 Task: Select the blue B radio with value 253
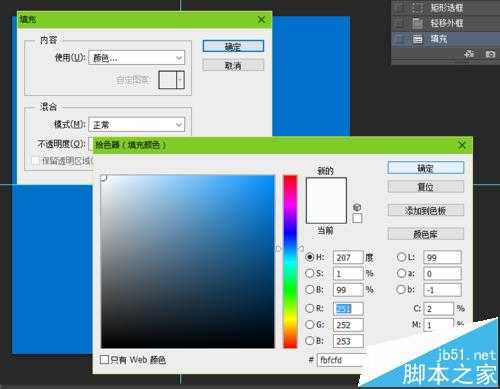[310, 340]
